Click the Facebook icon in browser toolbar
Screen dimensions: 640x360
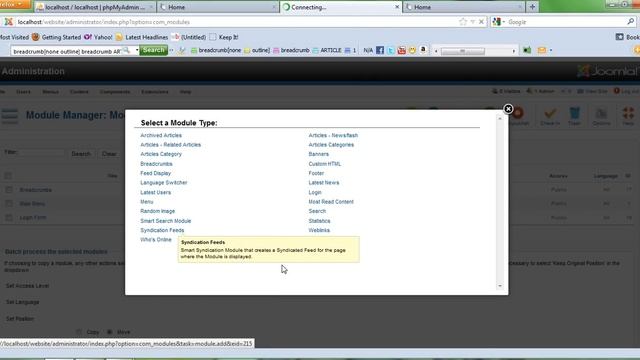click(x=380, y=50)
